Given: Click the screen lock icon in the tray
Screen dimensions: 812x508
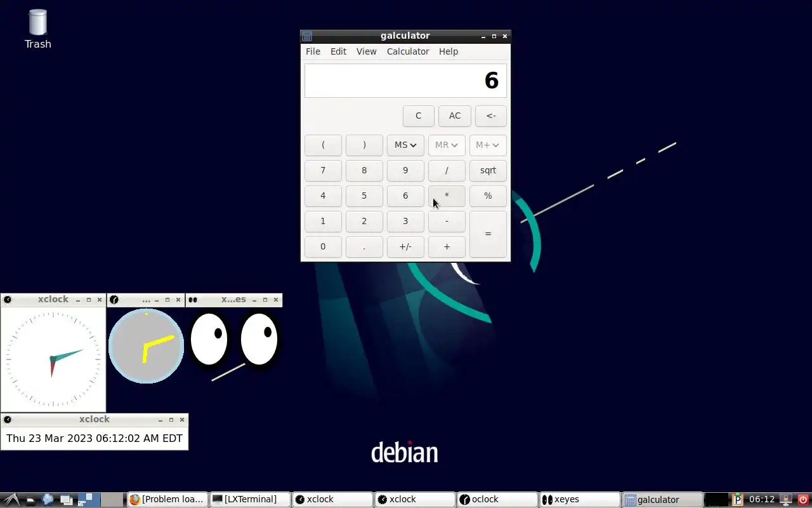Looking at the screenshot, I should click(x=785, y=500).
